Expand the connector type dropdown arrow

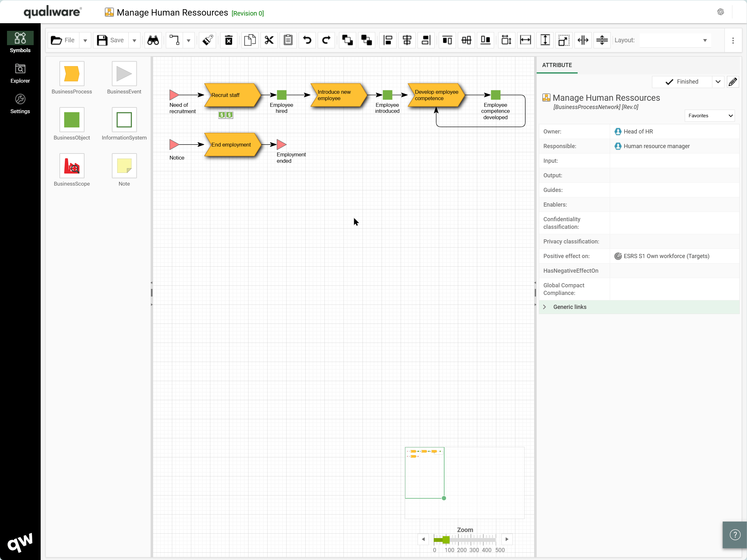click(x=188, y=40)
